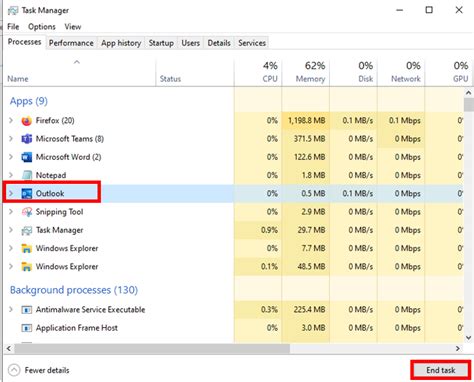474x382 pixels.
Task: Sort by the Name column header
Action: [x=79, y=72]
